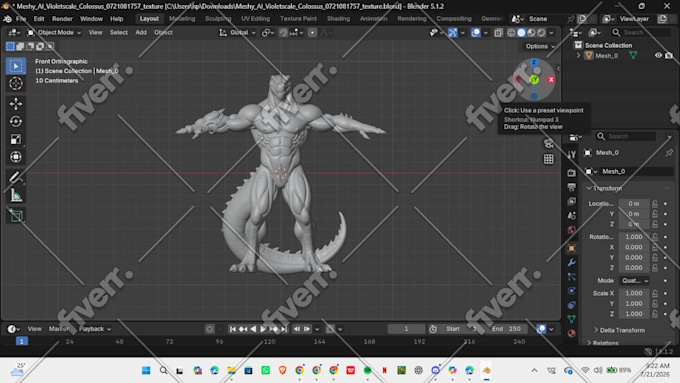Screen dimensions: 680x383
Task: Switch to the Shading workspace tab
Action: click(x=338, y=19)
